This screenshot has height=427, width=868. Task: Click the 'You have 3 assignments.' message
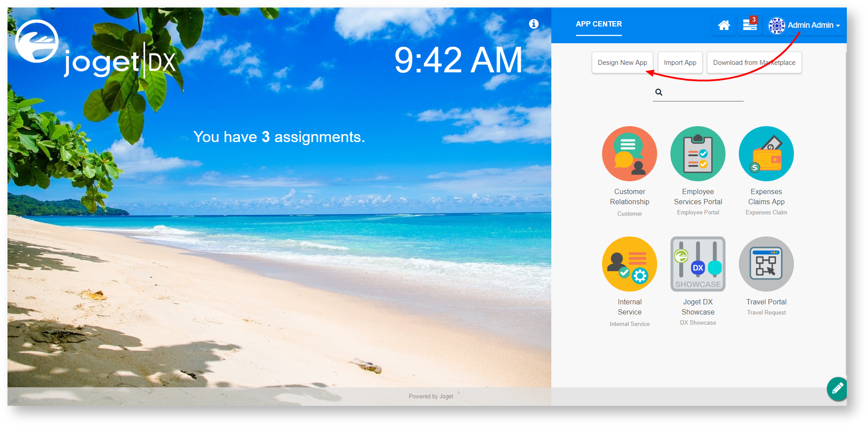[x=279, y=137]
